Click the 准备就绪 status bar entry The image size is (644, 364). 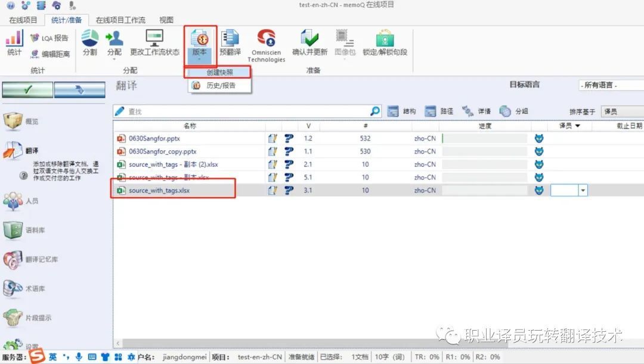pyautogui.click(x=301, y=357)
